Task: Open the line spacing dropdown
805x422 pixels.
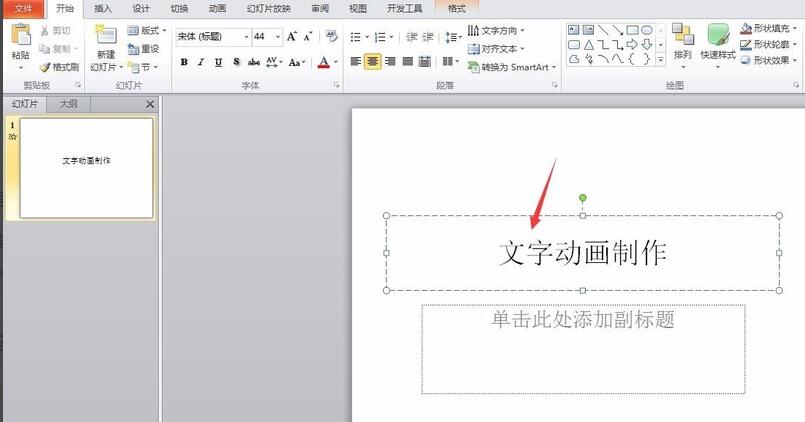Action: [453, 37]
